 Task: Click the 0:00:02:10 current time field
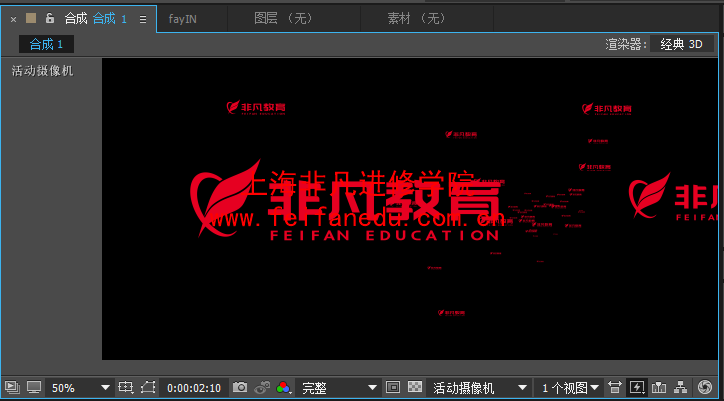[x=194, y=388]
